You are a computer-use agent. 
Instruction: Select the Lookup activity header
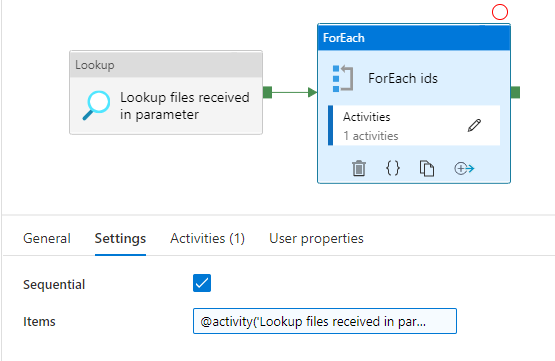[x=166, y=65]
